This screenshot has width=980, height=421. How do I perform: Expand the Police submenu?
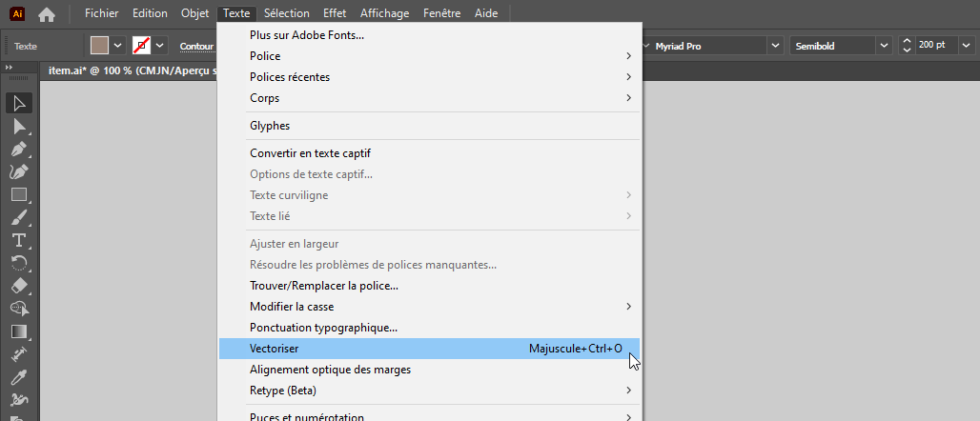429,56
